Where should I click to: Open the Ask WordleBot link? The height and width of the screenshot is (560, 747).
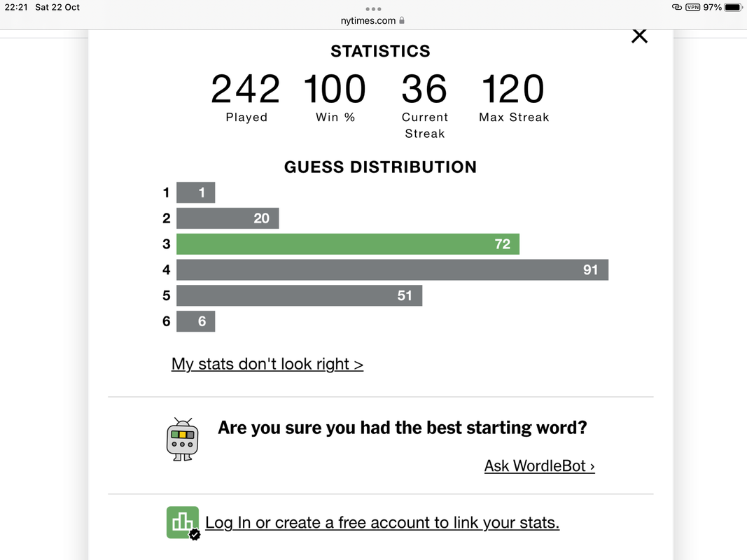pyautogui.click(x=539, y=466)
